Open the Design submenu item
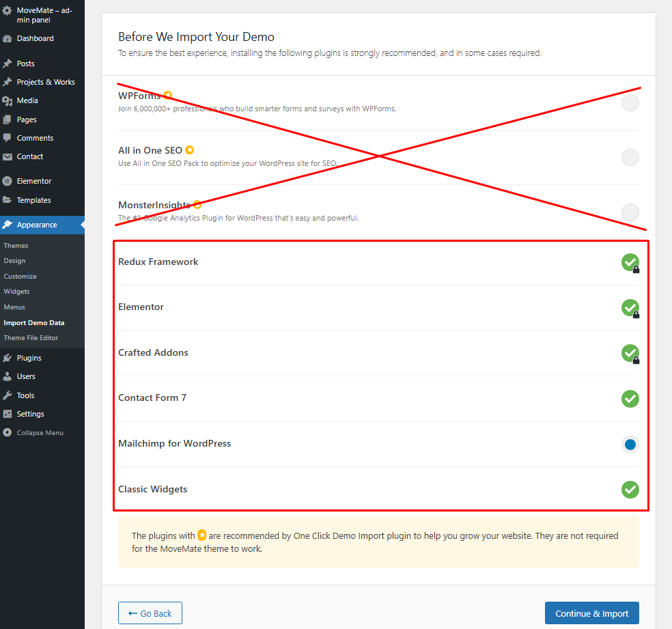Viewport: 672px width, 629px height. coord(14,260)
